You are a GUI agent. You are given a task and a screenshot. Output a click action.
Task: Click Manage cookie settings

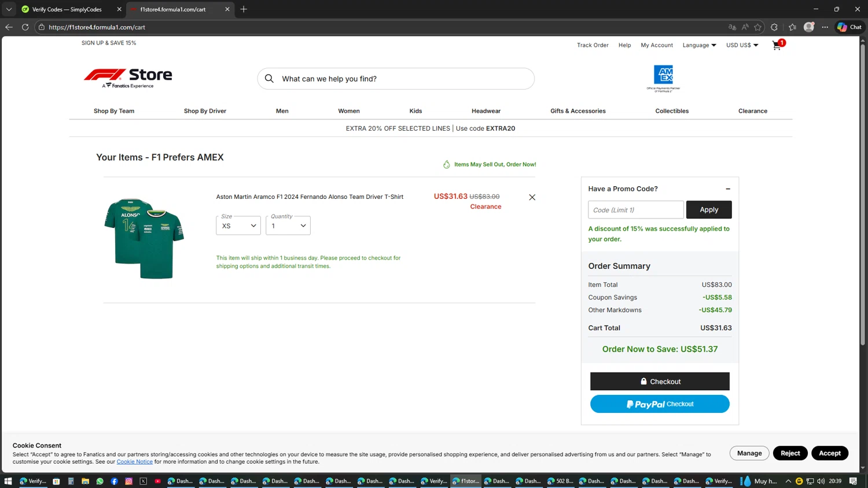749,453
